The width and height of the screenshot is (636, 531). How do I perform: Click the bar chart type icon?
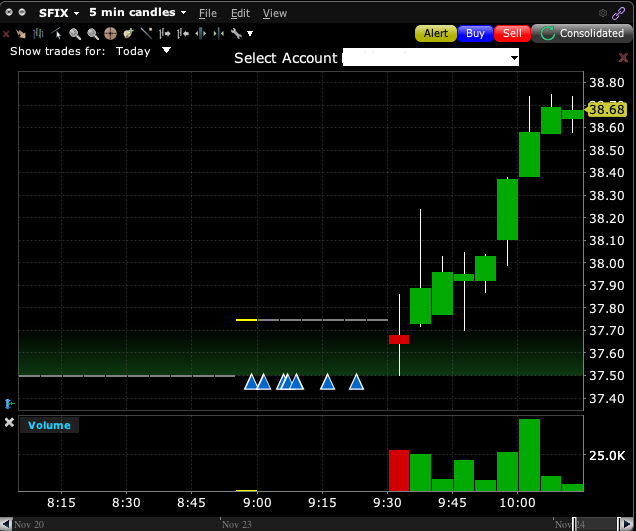[x=39, y=34]
